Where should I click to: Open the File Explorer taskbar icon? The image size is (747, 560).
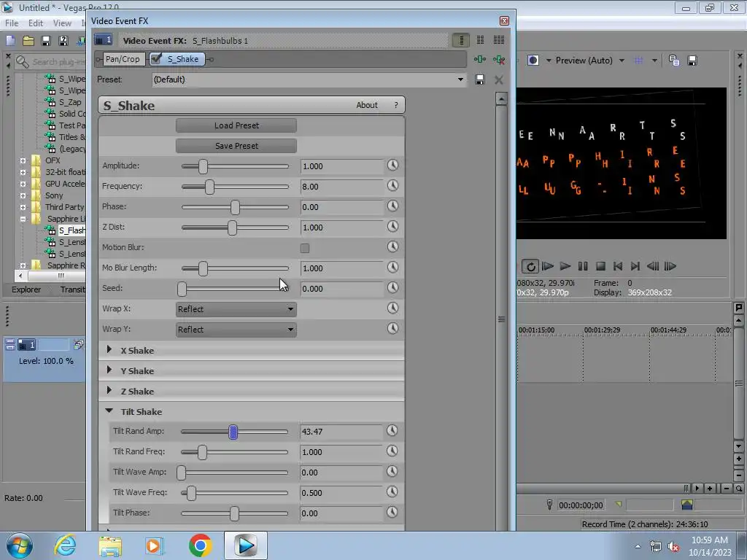(x=110, y=545)
